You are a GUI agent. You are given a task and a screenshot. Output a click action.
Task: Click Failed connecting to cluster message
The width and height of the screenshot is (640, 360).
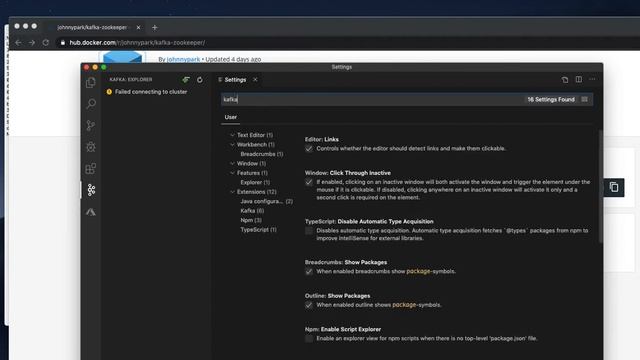pyautogui.click(x=151, y=92)
